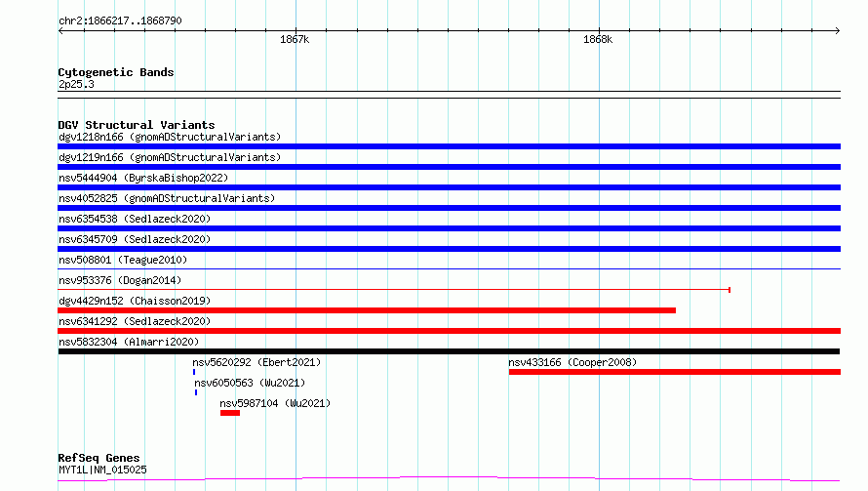Open the nsv5987104 Wu2021 variant label
Screen dimensions: 868x491
pyautogui.click(x=275, y=403)
